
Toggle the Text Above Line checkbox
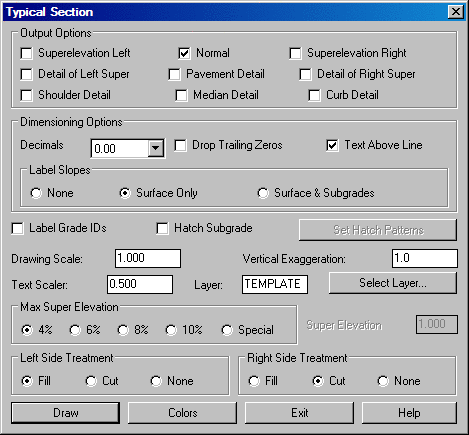point(332,145)
